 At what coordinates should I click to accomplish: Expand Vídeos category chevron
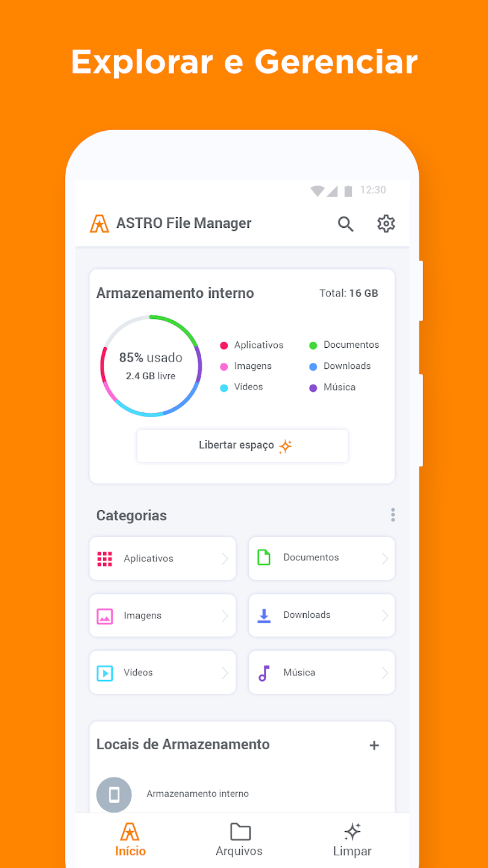tap(225, 673)
